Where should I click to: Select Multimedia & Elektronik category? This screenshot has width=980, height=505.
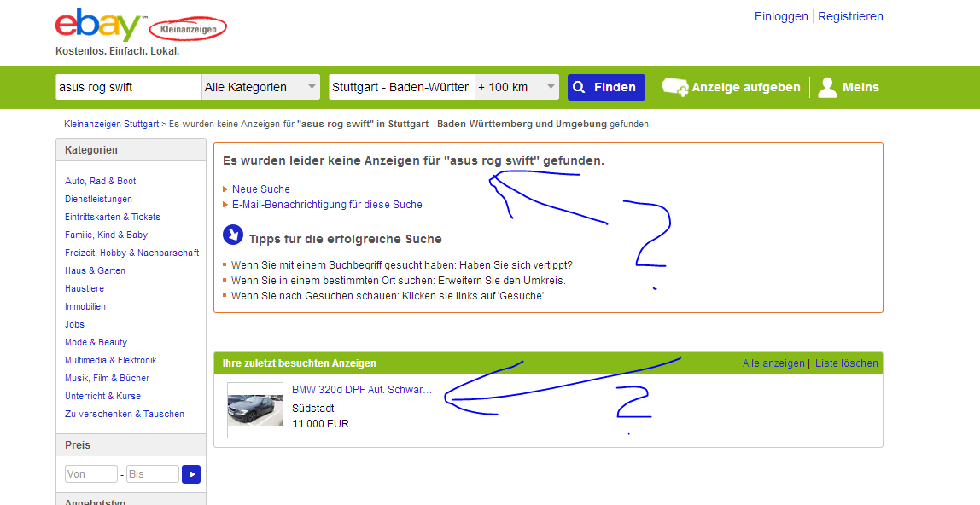point(111,360)
